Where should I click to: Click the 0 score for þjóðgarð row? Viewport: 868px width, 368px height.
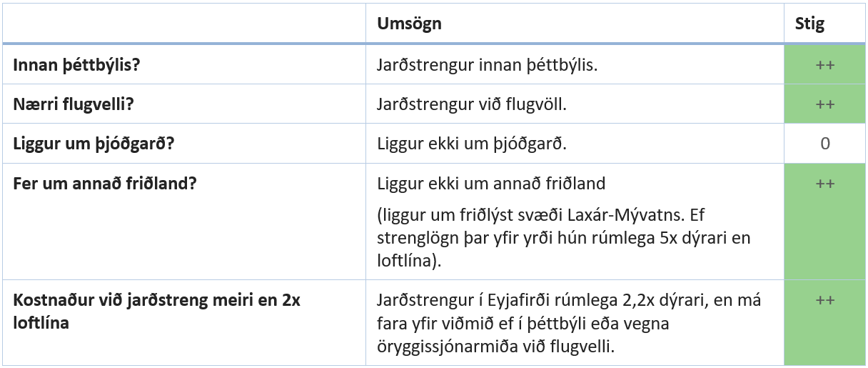tap(825, 143)
